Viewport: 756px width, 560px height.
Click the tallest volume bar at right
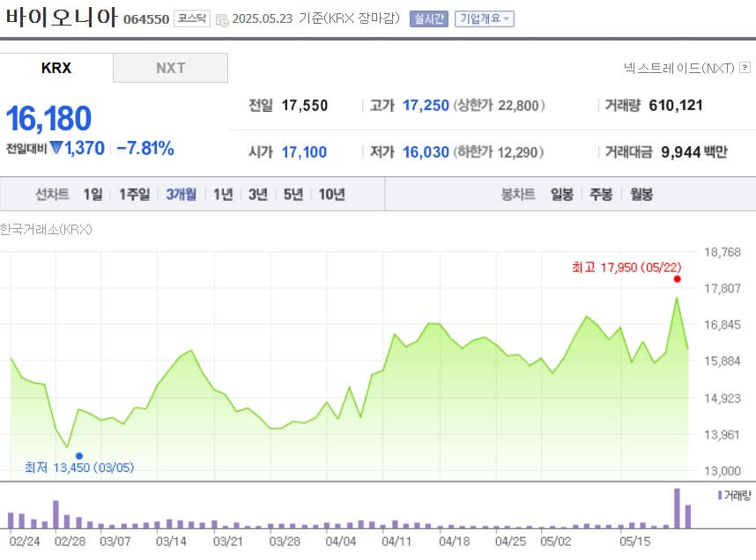coord(677,508)
